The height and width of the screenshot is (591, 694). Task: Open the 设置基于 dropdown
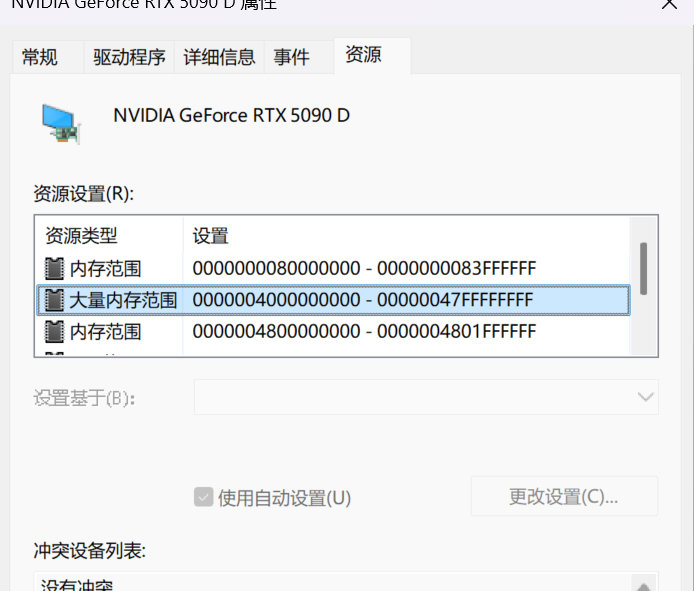coord(426,397)
